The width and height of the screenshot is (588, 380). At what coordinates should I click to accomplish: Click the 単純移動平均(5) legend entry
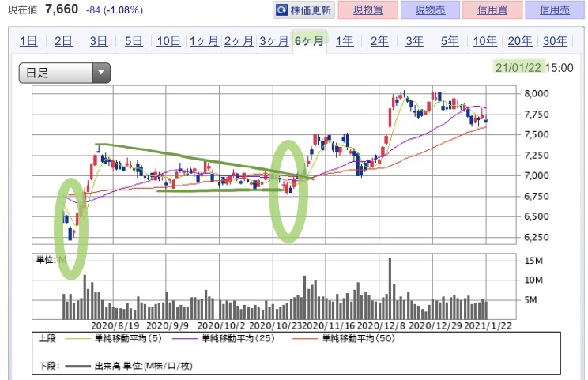(114, 338)
